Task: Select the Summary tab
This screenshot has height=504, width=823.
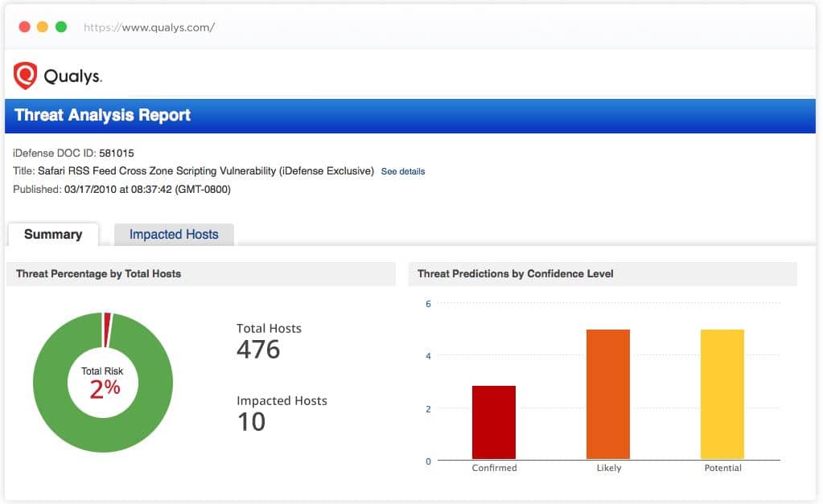Action: point(53,235)
